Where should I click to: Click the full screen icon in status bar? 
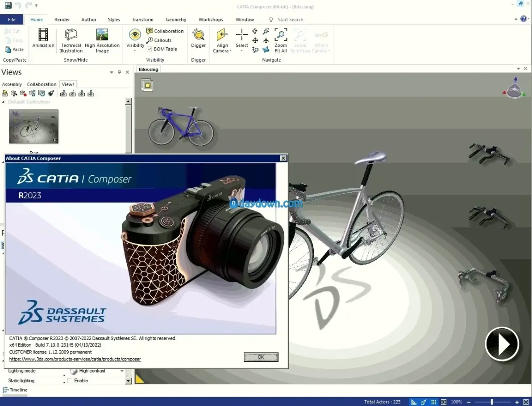coord(526,402)
